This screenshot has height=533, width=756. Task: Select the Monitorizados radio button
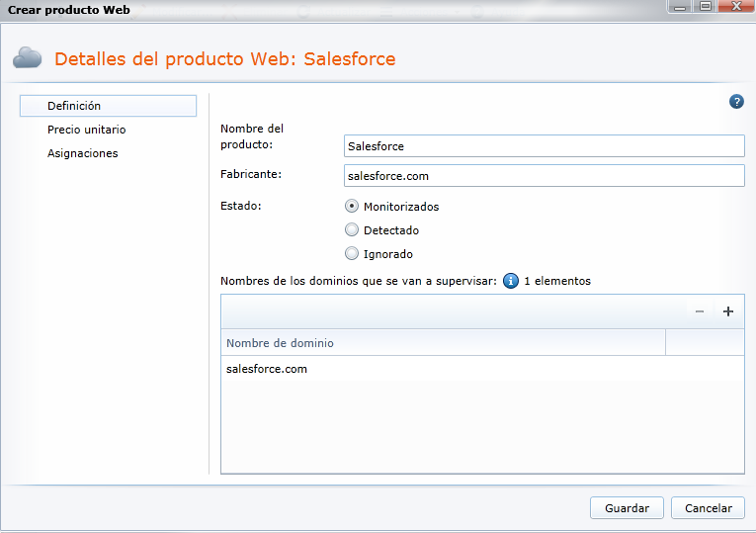[x=352, y=207]
